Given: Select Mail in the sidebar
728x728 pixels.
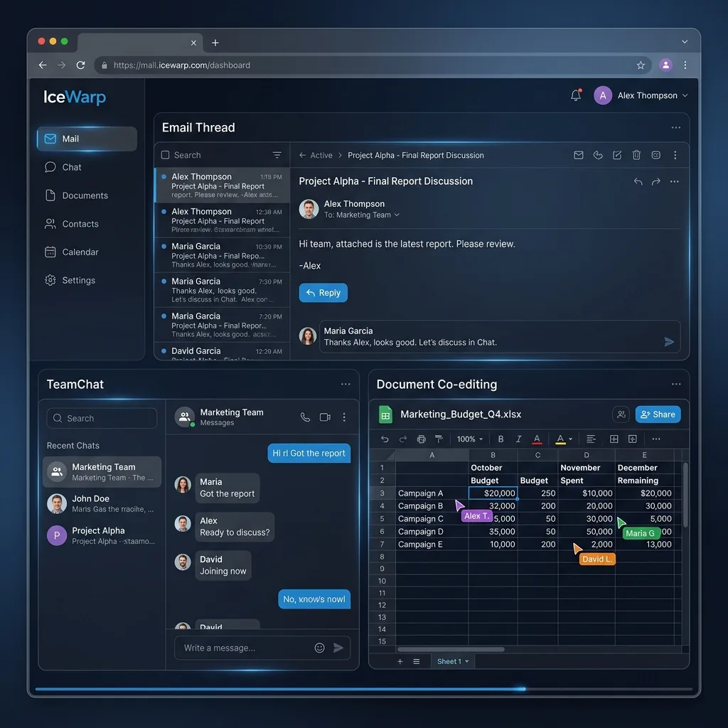Looking at the screenshot, I should click(x=87, y=139).
